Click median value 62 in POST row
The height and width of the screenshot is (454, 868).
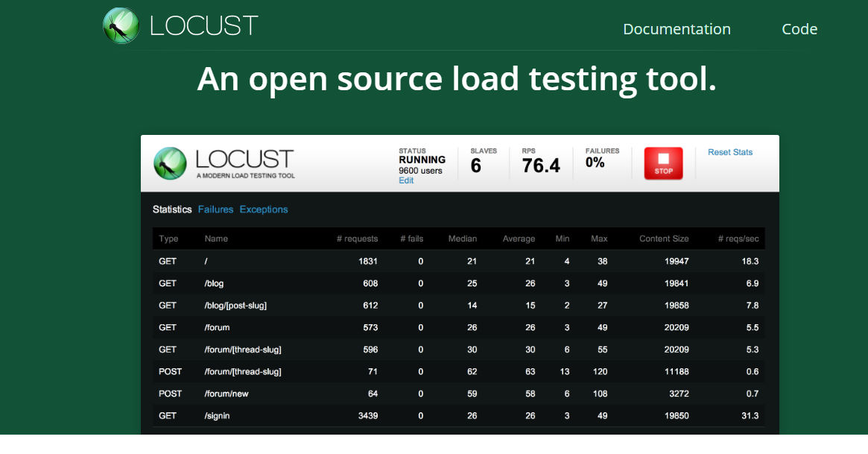pyautogui.click(x=472, y=371)
